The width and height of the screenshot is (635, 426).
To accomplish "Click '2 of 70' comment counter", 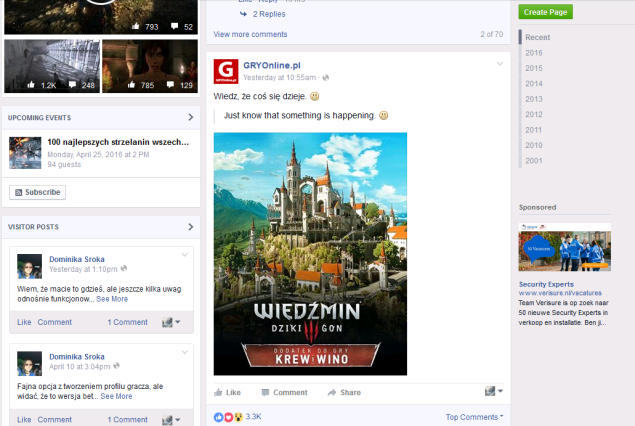I will click(492, 34).
